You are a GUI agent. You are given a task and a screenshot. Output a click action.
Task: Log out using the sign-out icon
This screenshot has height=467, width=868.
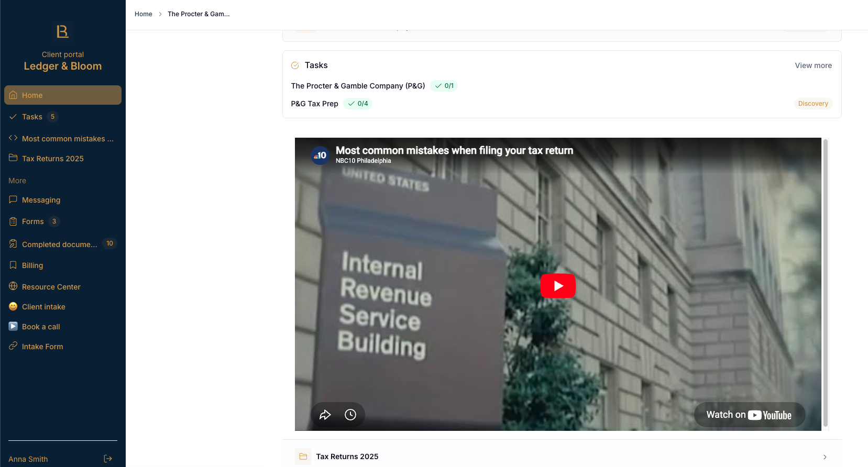point(108,459)
